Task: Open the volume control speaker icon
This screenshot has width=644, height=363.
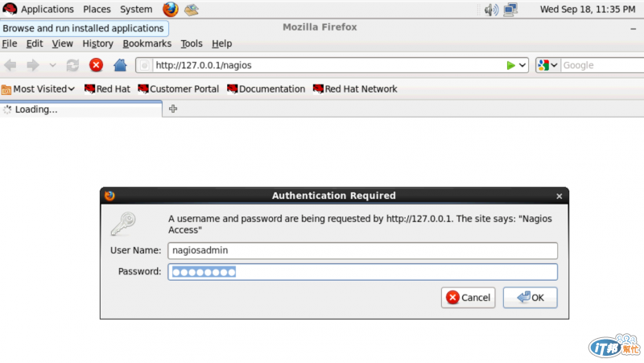Action: [x=491, y=10]
